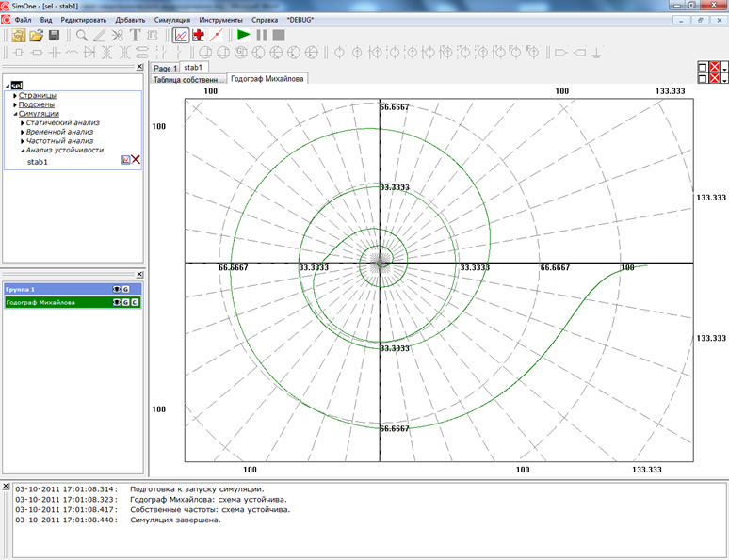The image size is (729, 560).
Task: Open the Инструменты menu
Action: (220, 20)
